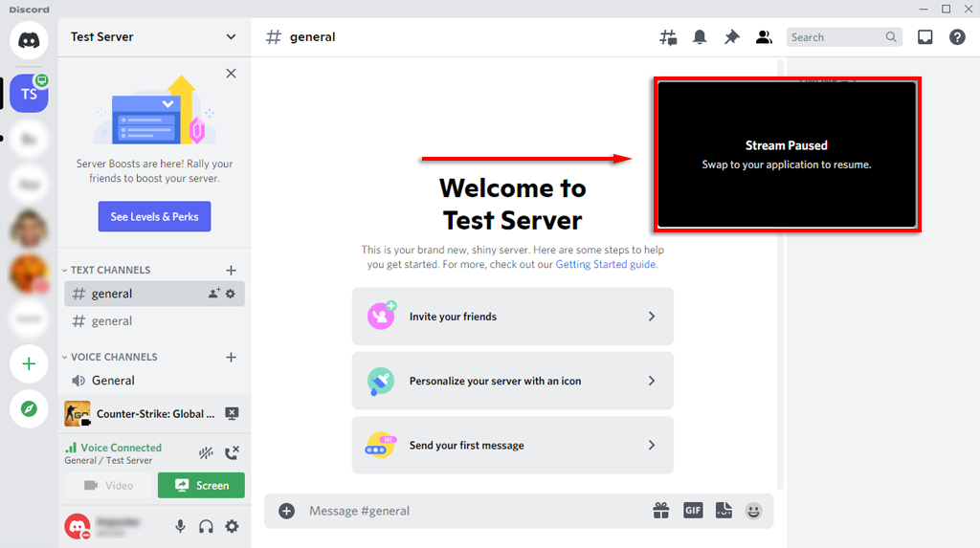
Task: Click Explore Public Servers compass icon
Action: tap(29, 409)
